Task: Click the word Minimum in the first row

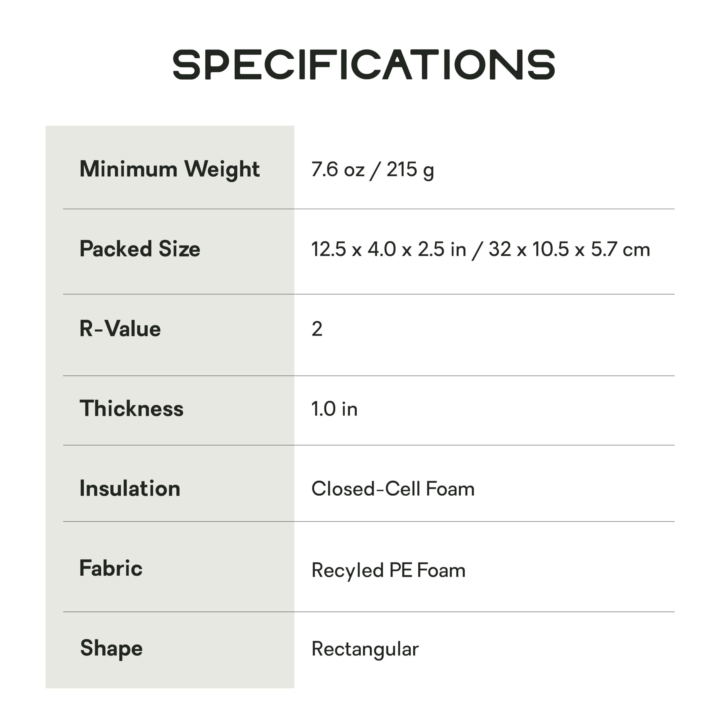Action: (x=128, y=169)
